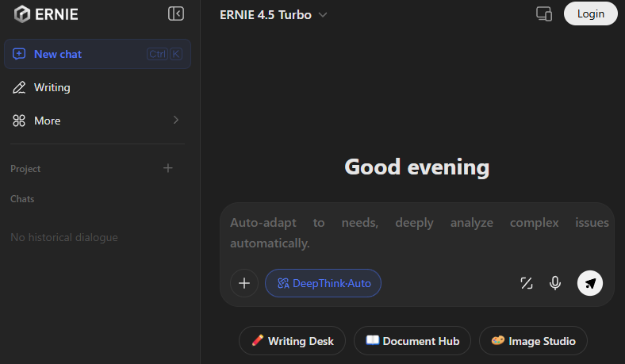Click the prompt optimize slash icon
625x364 pixels.
point(526,283)
